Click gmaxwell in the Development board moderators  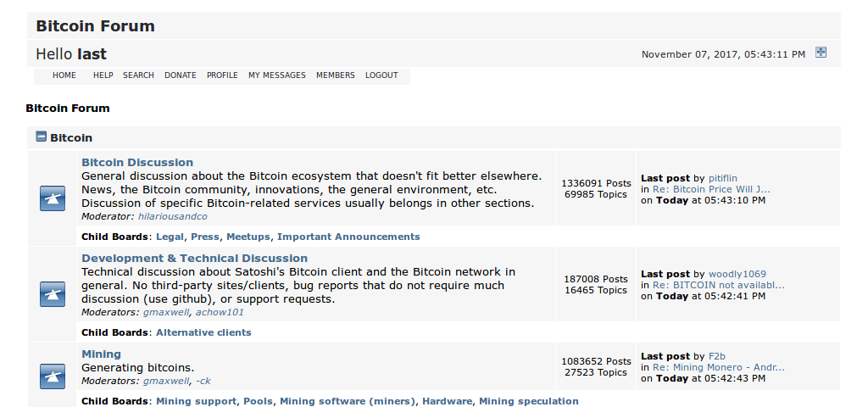(x=166, y=312)
